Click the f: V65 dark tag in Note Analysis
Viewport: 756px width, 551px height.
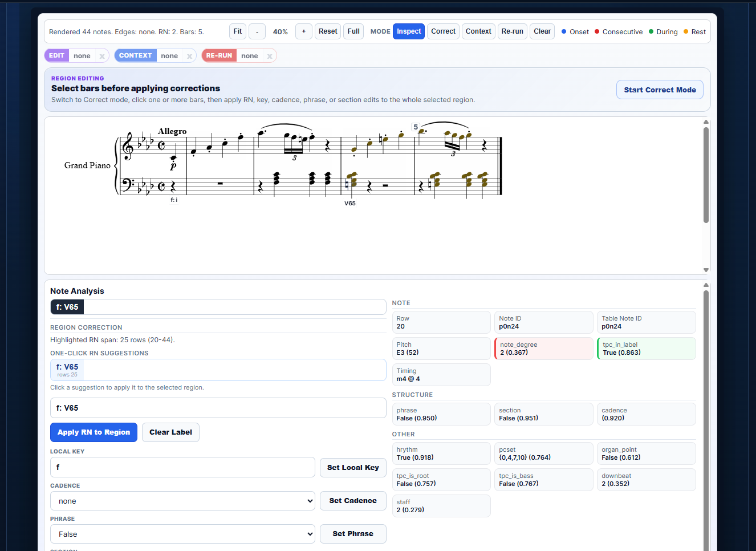(67, 307)
